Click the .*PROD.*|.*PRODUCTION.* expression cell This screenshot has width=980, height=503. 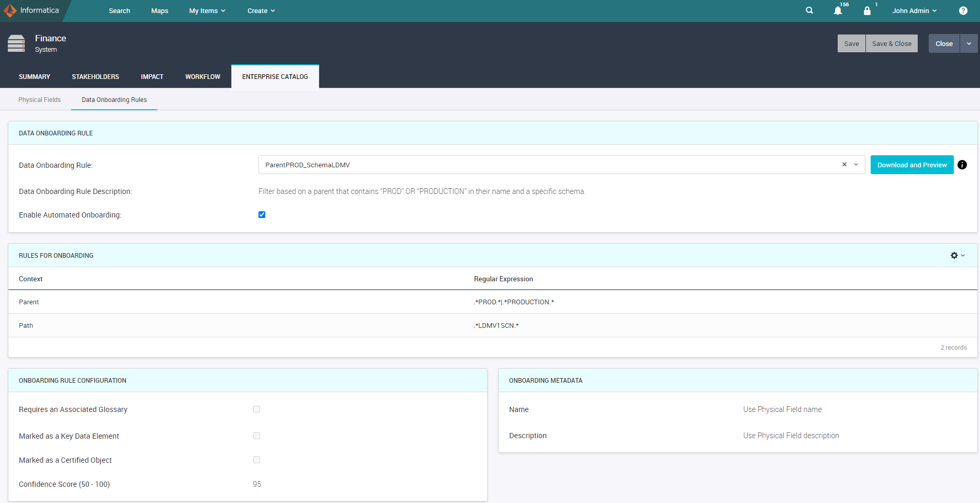pyautogui.click(x=514, y=302)
